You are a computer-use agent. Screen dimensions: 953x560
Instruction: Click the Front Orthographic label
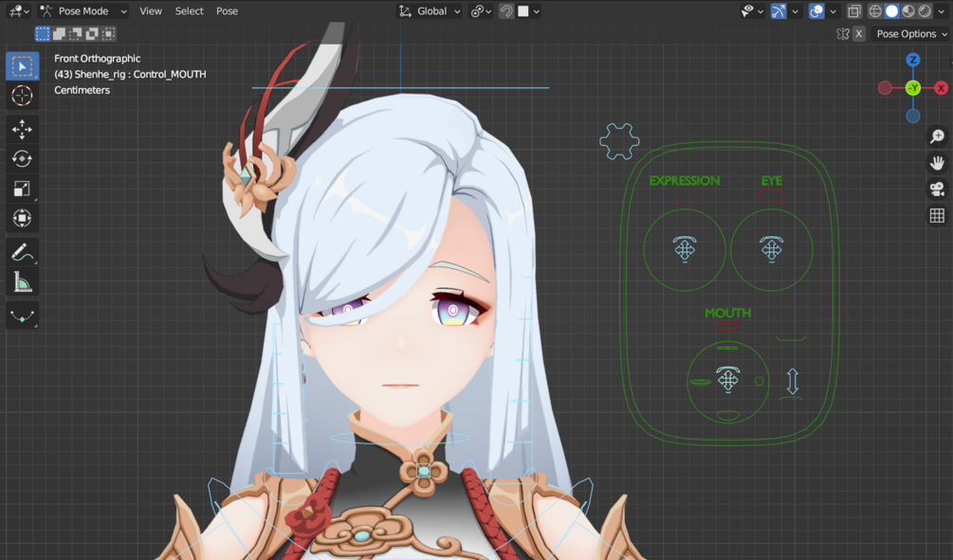[98, 59]
